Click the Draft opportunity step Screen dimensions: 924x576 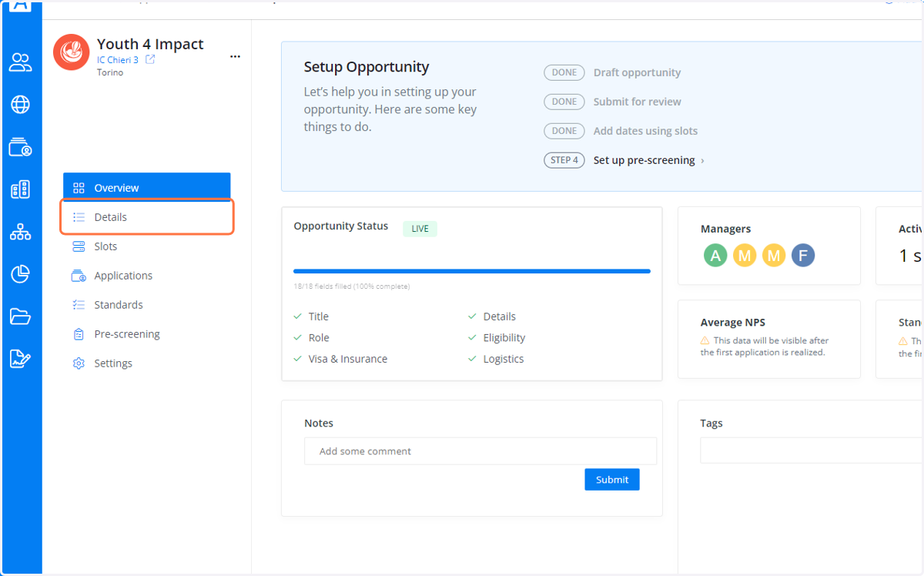point(637,72)
